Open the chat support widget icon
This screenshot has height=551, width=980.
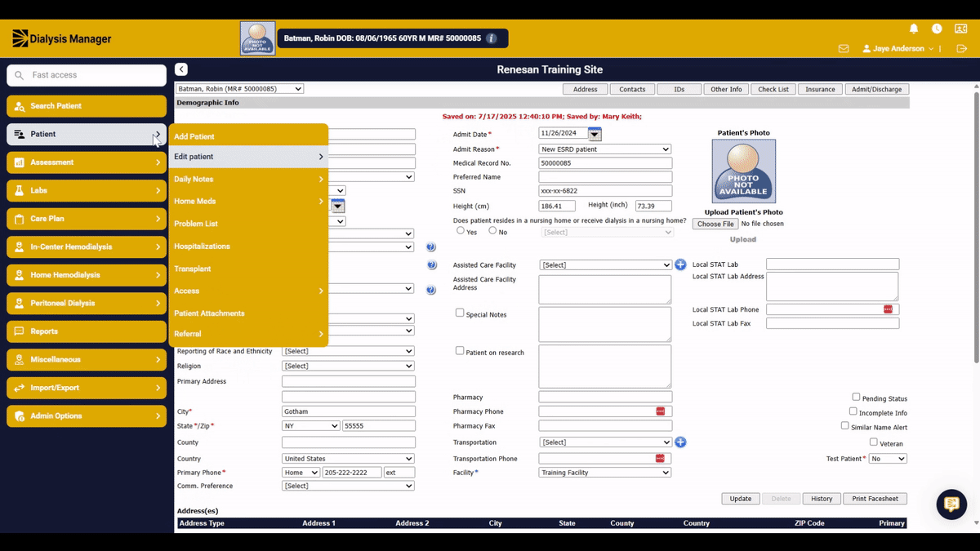[951, 504]
